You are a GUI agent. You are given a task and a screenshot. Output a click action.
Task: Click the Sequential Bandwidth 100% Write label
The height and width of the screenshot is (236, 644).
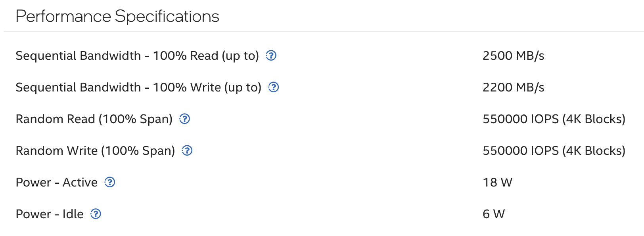(x=138, y=88)
